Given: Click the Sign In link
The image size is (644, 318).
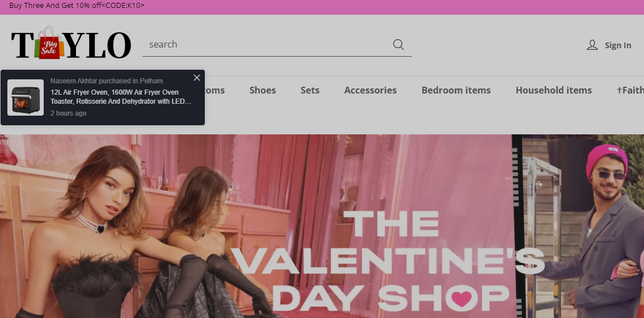Looking at the screenshot, I should 617,45.
